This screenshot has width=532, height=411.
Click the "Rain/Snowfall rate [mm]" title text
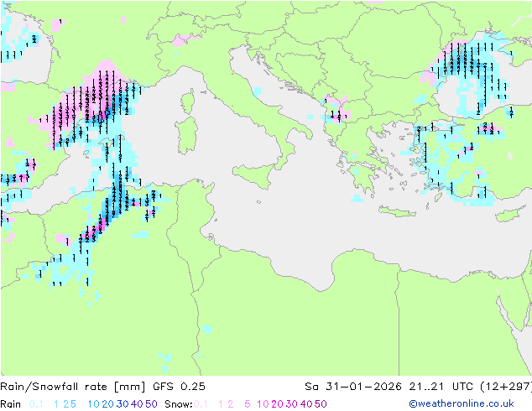click(73, 387)
